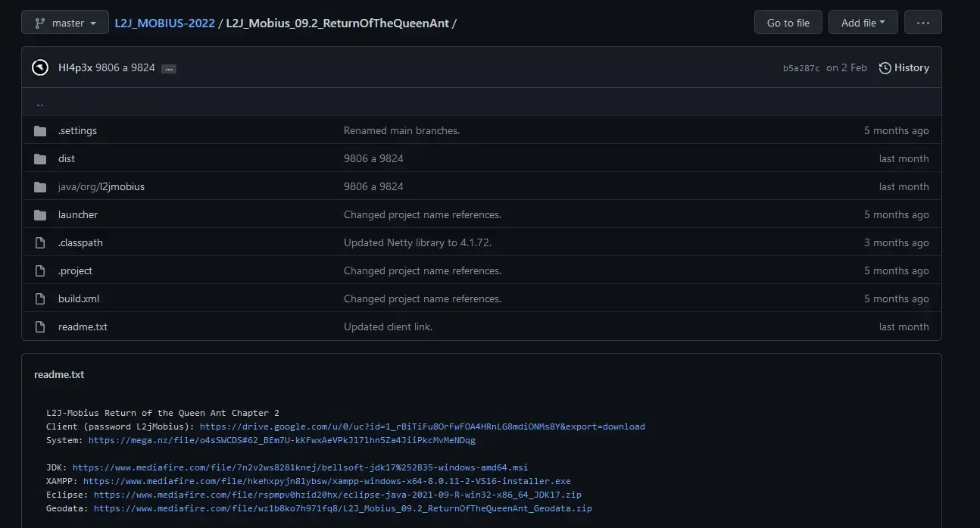
Task: Open build.xml row commit 'Changed project name references.'
Action: pyautogui.click(x=423, y=298)
